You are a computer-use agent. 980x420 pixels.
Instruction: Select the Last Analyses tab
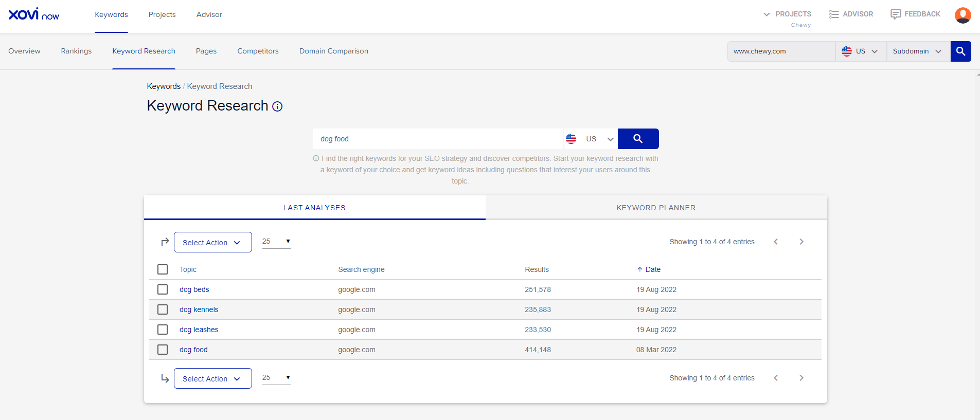coord(314,208)
